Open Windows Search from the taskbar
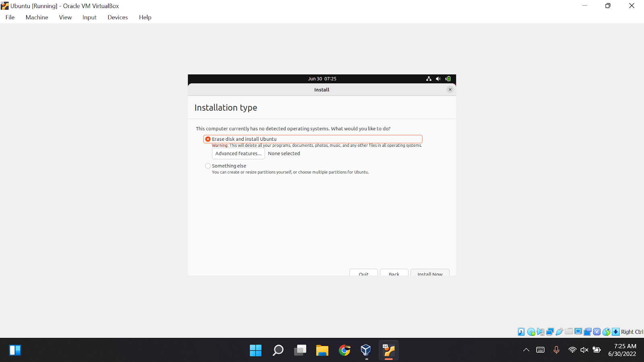Screen dimensions: 644x362 point(278,350)
